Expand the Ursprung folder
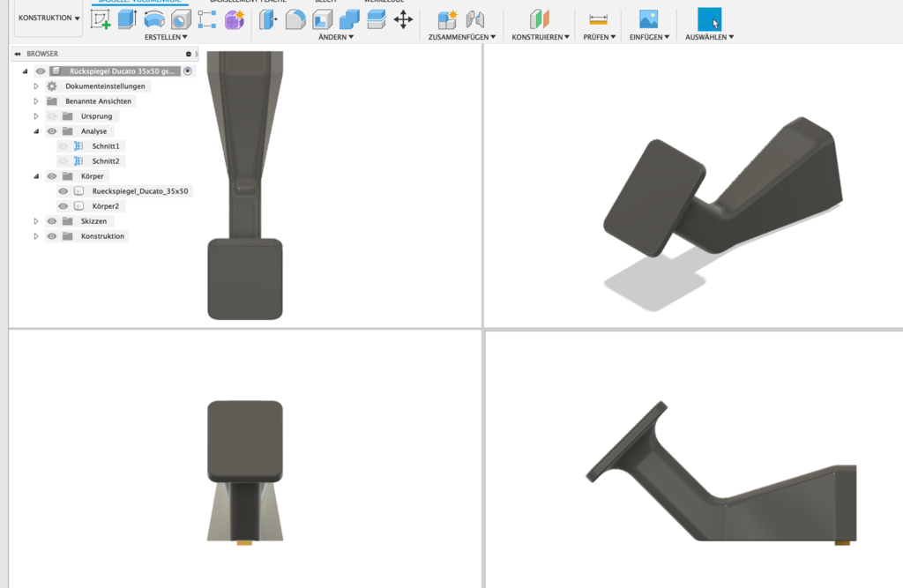This screenshot has width=903, height=588. click(x=35, y=116)
